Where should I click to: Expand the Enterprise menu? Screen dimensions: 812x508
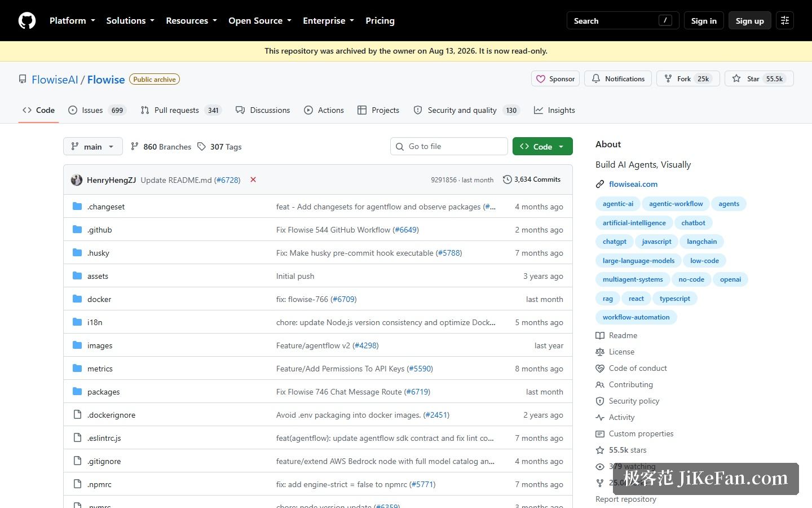pos(328,20)
